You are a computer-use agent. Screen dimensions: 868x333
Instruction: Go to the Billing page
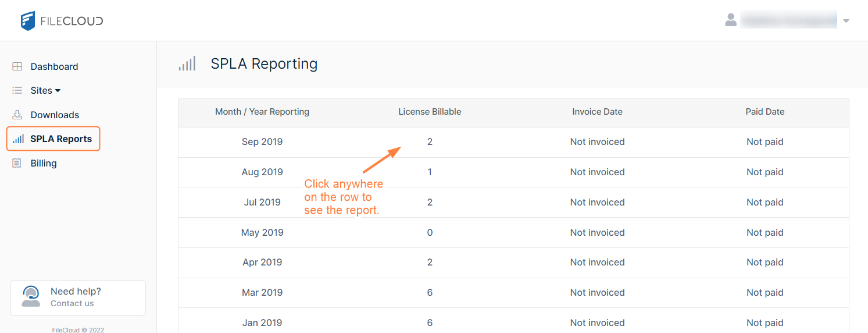pyautogui.click(x=44, y=163)
